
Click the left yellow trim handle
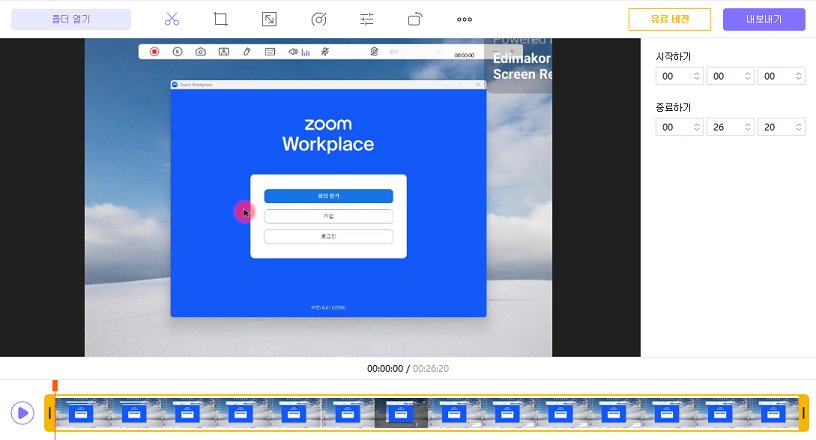tap(49, 413)
